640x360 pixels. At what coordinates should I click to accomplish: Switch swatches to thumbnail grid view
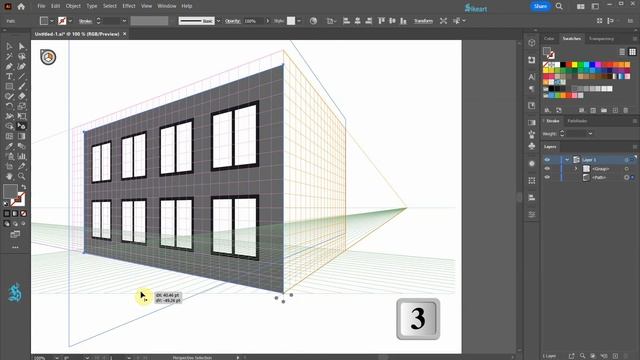tap(632, 52)
